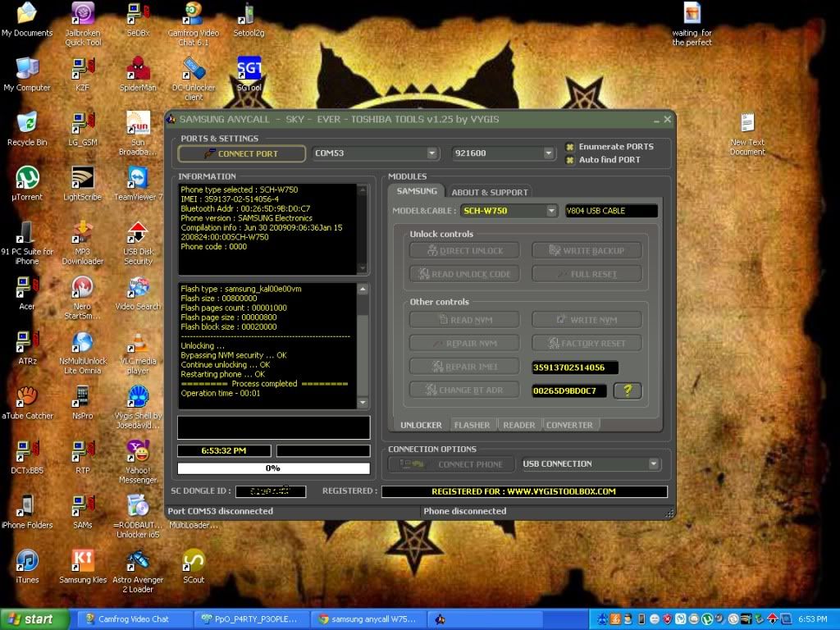
Task: Open the Jailbroken Quick Tool desktop icon
Action: click(x=83, y=24)
